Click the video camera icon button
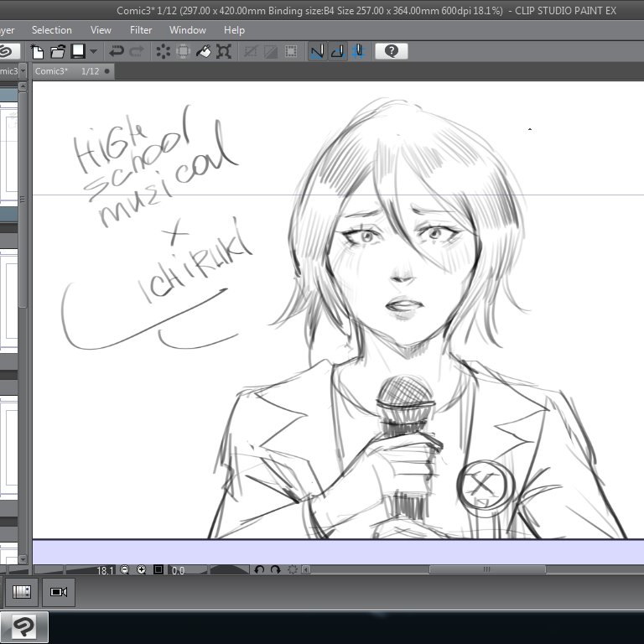644x644 pixels. 59,592
